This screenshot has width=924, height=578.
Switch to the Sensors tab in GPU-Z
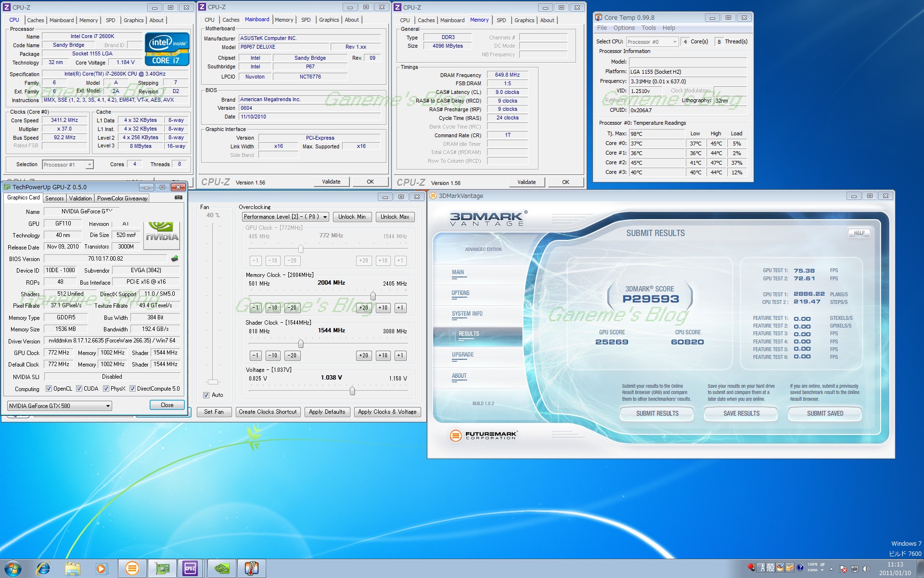point(54,198)
